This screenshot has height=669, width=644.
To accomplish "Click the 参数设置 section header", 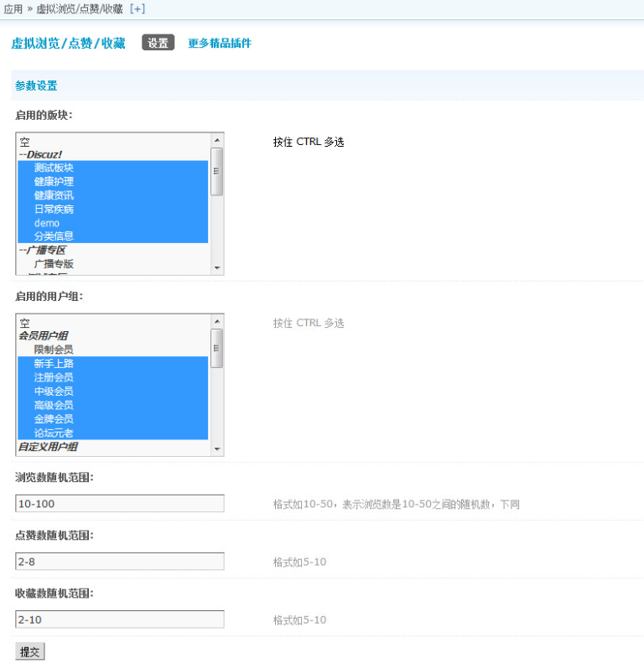I will [36, 86].
